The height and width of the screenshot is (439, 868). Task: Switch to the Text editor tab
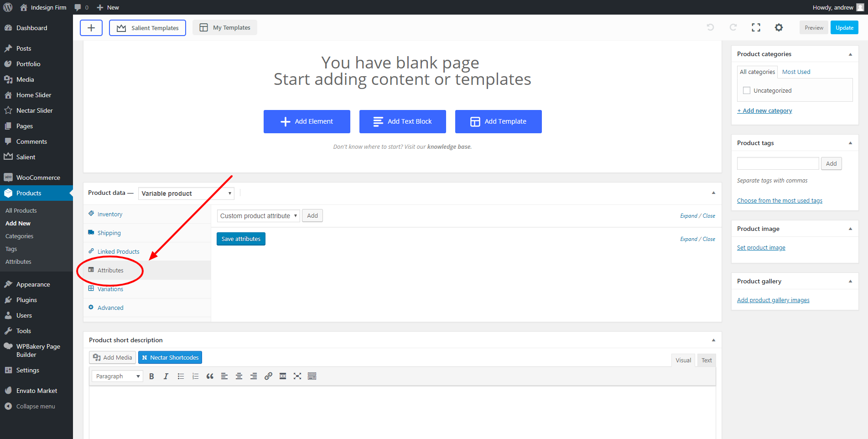(706, 360)
